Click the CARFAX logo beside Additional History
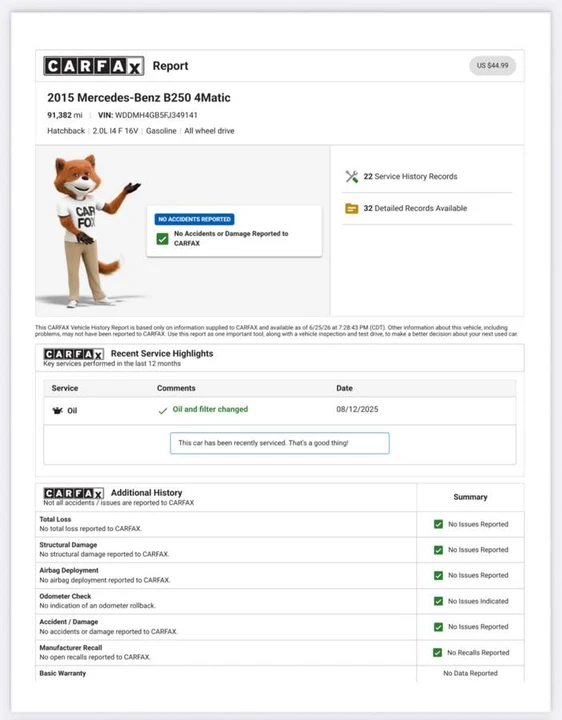The height and width of the screenshot is (720, 562). (73, 493)
